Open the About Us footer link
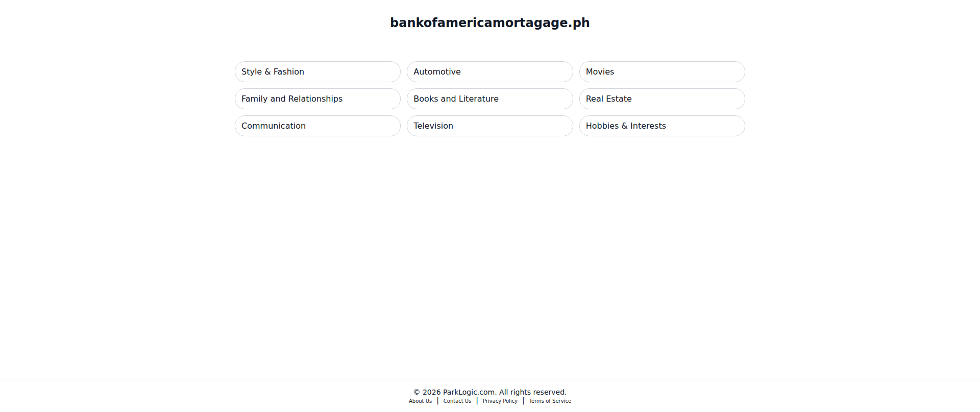Image resolution: width=980 pixels, height=412 pixels. click(420, 401)
